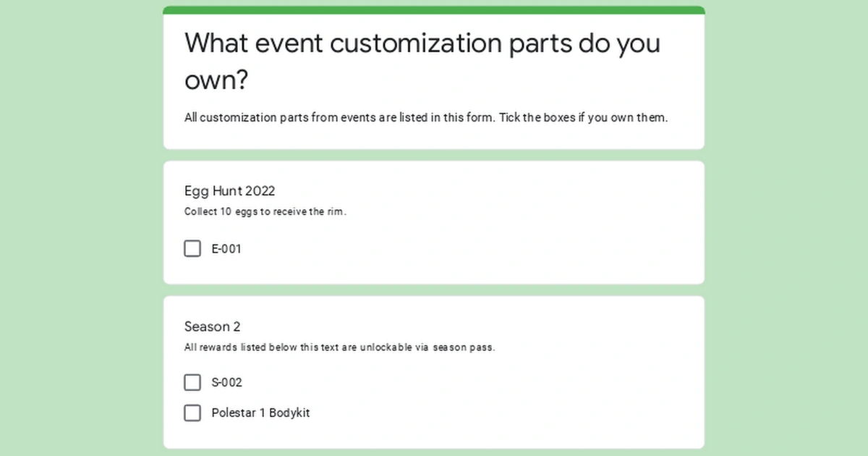Click the Egg Hunt 2022 section heading
The width and height of the screenshot is (868, 456).
point(229,191)
